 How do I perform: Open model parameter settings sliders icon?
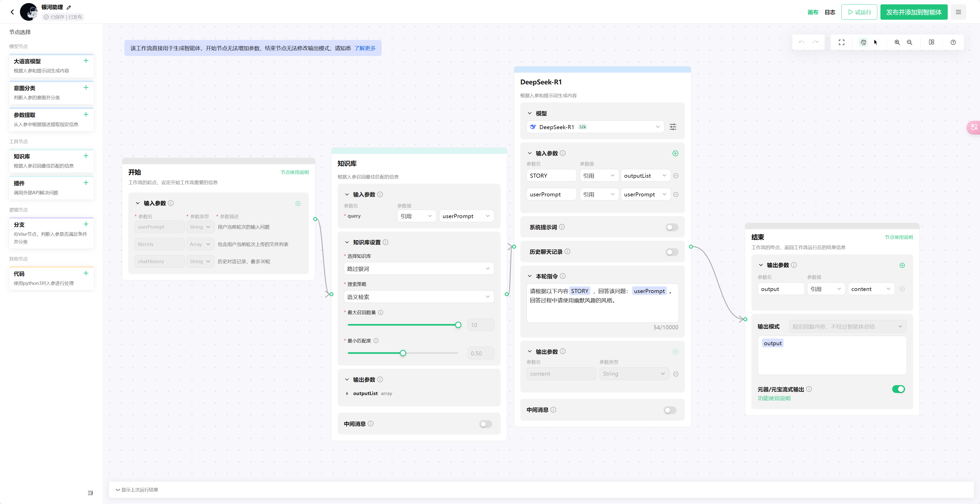(x=673, y=127)
